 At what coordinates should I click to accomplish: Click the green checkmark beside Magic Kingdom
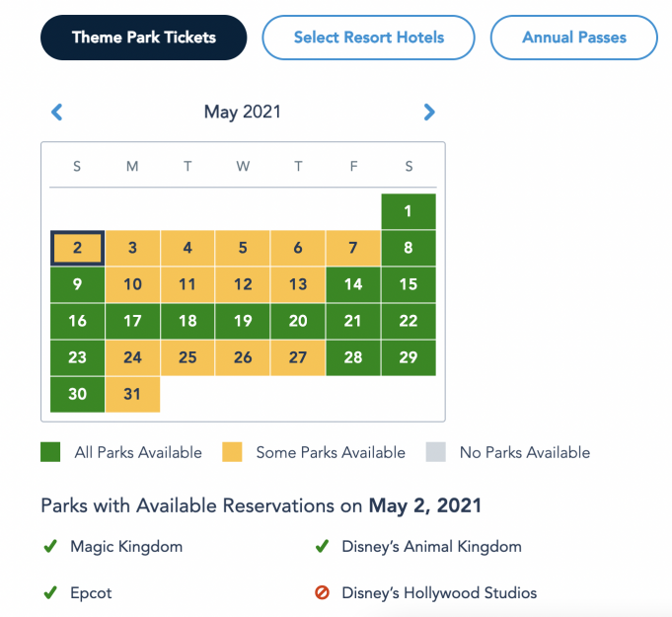click(x=50, y=546)
